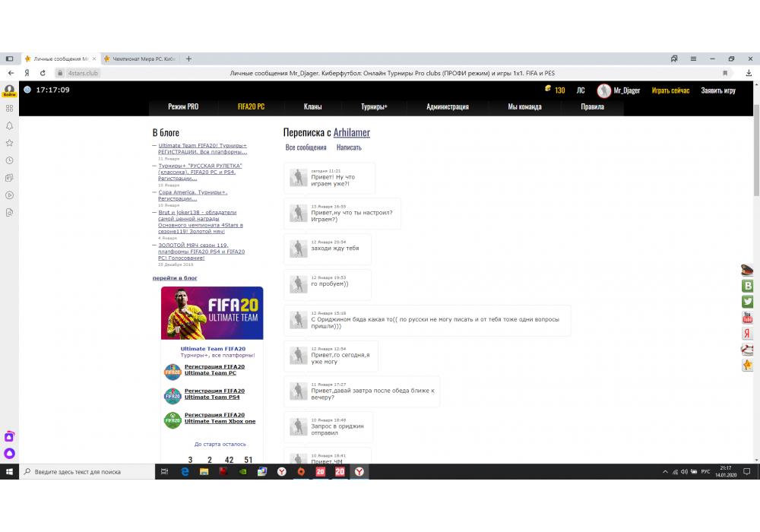The width and height of the screenshot is (760, 532).
Task: Open the Режим PRO menu item
Action: pos(183,107)
